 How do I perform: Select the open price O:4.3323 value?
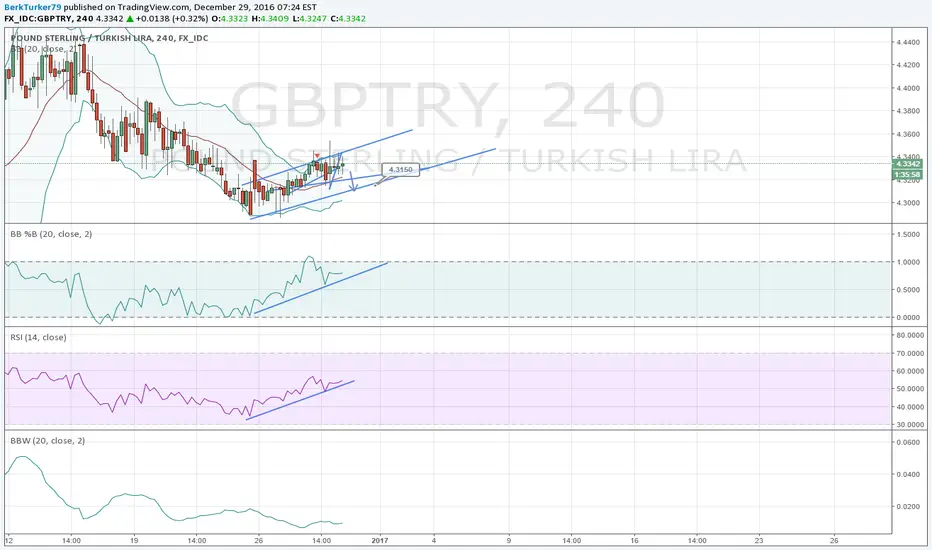(229, 18)
